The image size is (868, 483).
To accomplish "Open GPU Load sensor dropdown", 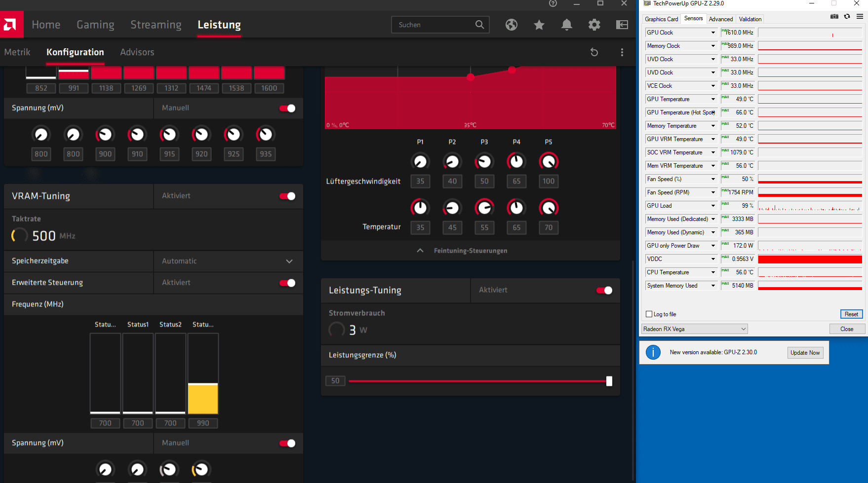I will point(713,206).
